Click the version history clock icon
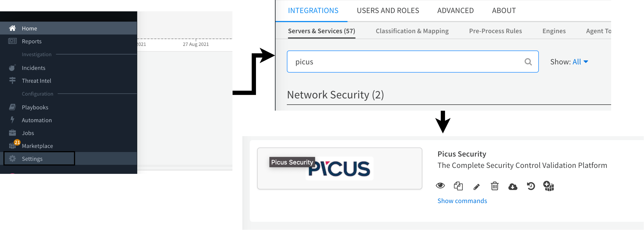 (531, 186)
